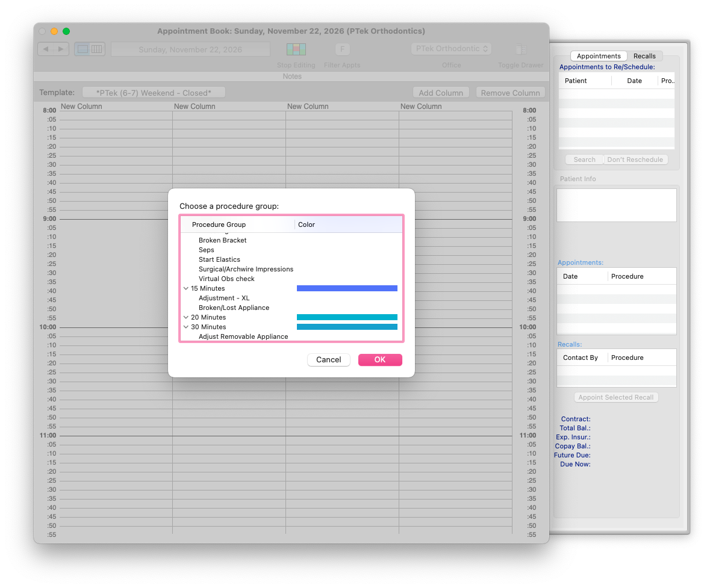
Task: Click the Toggle Drawer icon
Action: (x=521, y=49)
